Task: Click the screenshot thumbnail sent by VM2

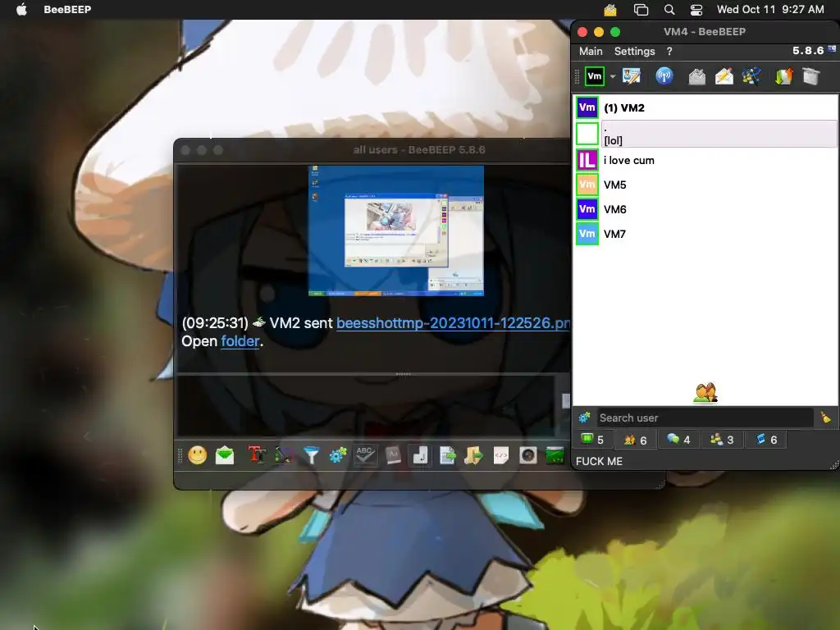Action: [396, 231]
